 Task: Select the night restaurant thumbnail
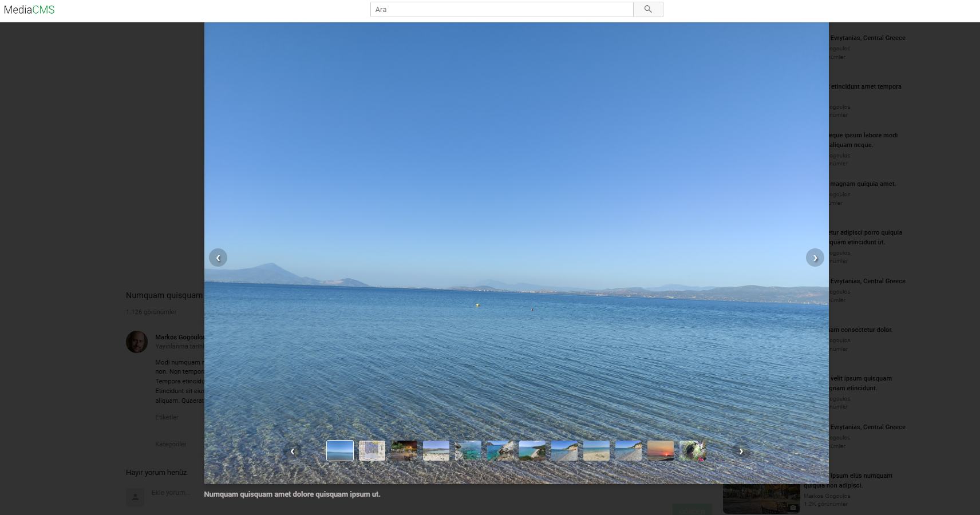[404, 451]
